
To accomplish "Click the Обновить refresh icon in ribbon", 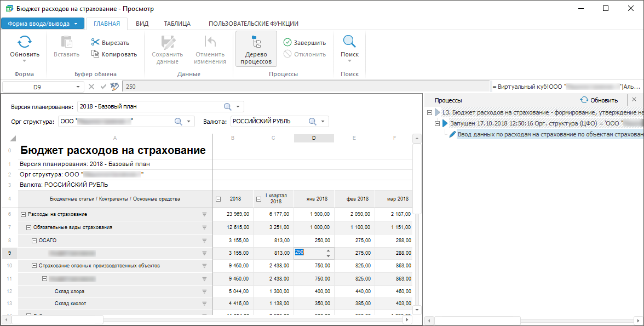I will tap(25, 42).
